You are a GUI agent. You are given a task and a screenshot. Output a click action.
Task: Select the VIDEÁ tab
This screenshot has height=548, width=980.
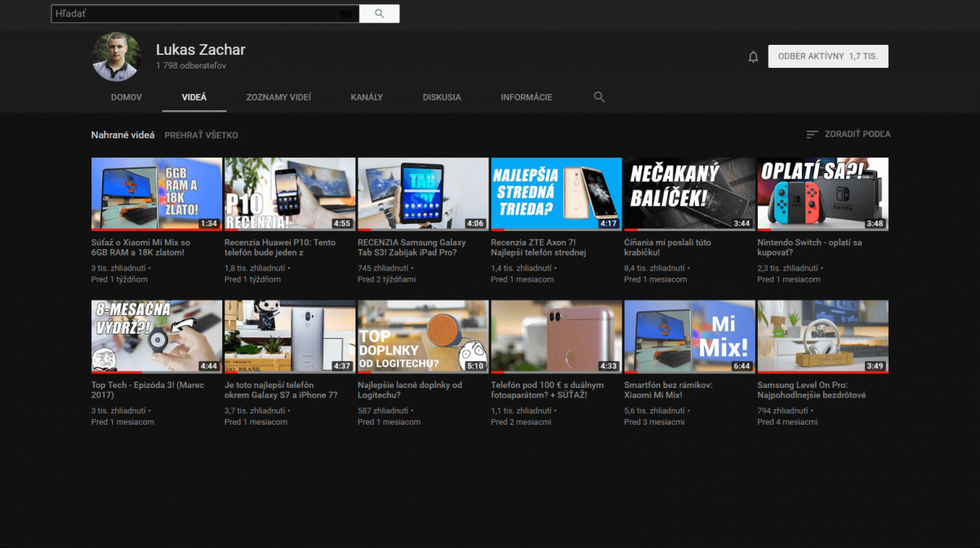(x=194, y=97)
